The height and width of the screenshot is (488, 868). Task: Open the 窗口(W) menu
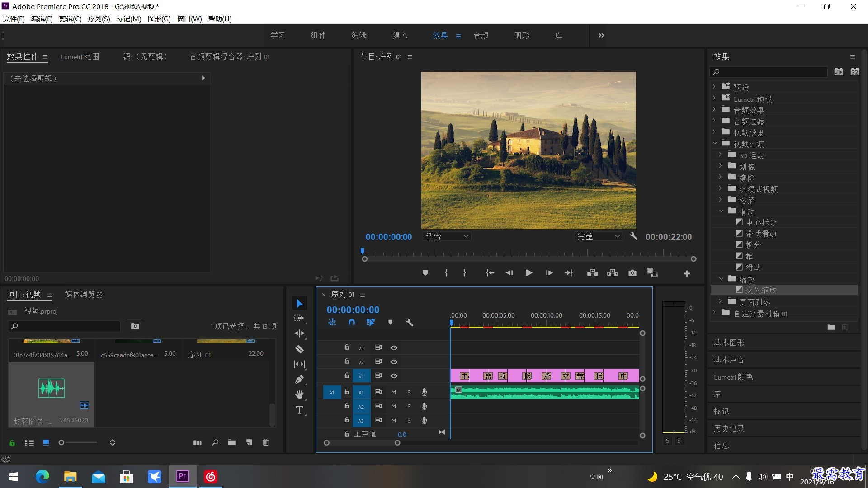coord(189,19)
